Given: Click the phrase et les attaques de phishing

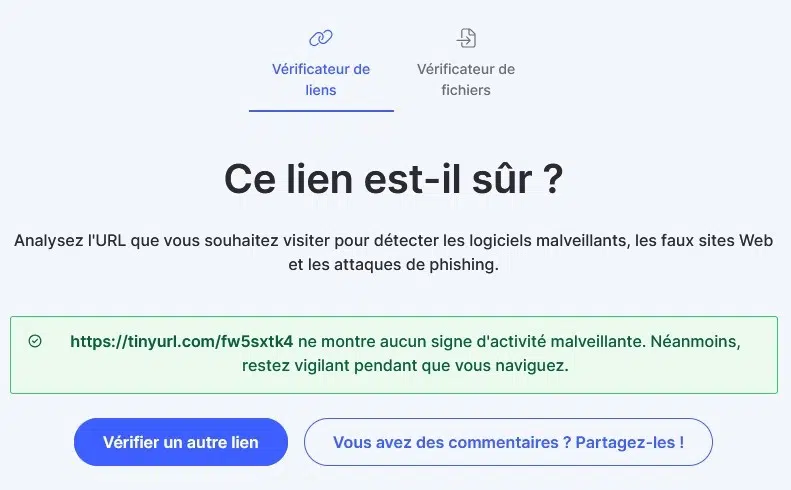Looking at the screenshot, I should click(x=393, y=266).
